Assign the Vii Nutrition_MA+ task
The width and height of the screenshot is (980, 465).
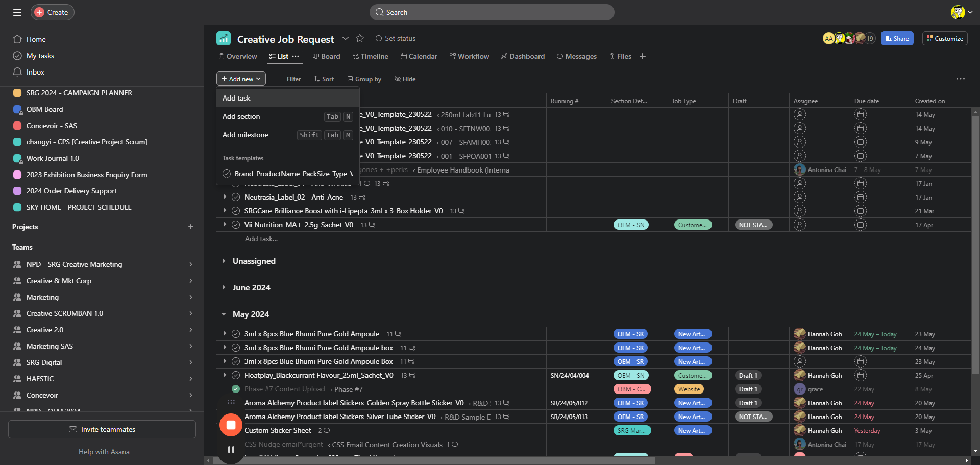(x=800, y=225)
